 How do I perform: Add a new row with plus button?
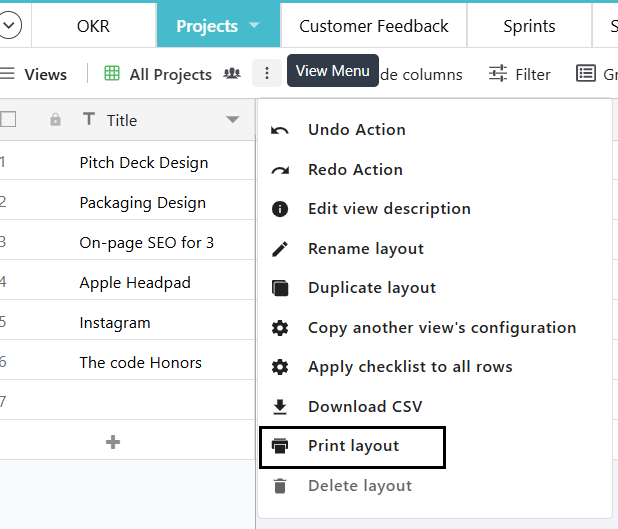[113, 442]
